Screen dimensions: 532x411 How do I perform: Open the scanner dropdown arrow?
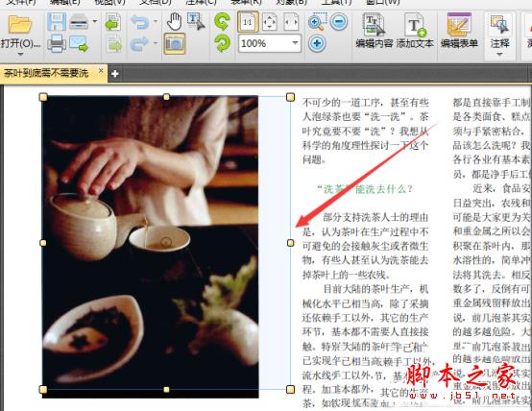click(95, 21)
